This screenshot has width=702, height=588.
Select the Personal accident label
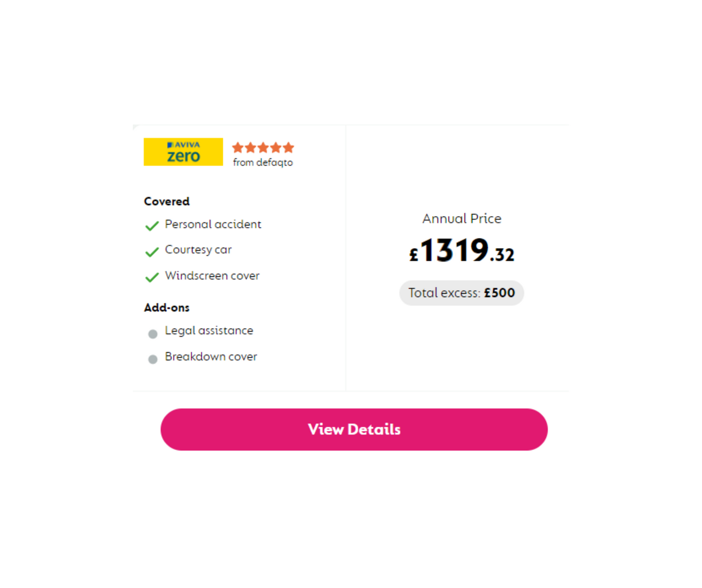pyautogui.click(x=213, y=225)
